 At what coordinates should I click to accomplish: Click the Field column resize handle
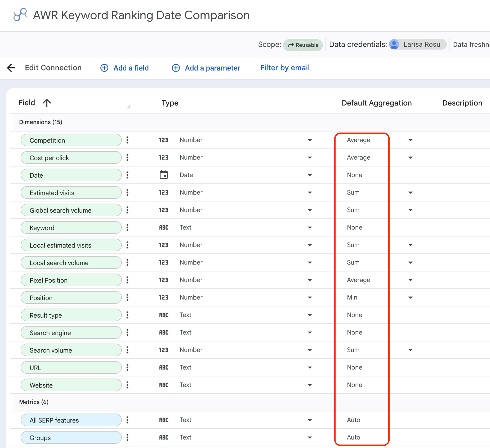(129, 107)
